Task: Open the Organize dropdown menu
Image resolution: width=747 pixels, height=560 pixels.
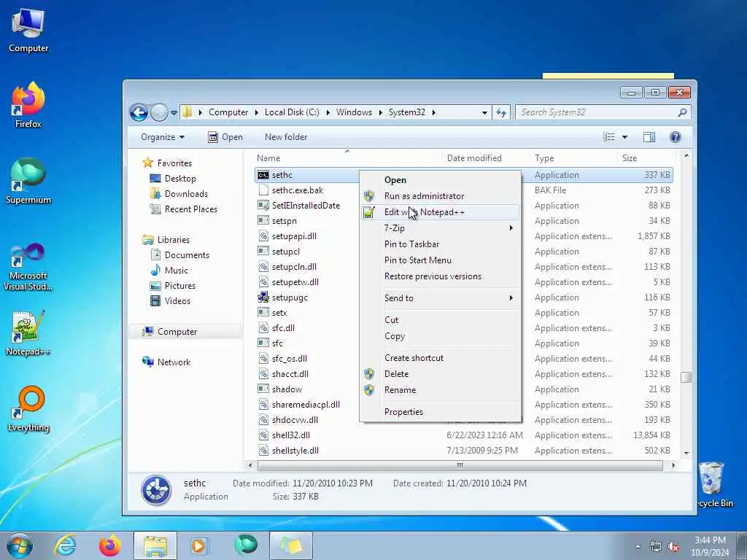Action: (163, 137)
